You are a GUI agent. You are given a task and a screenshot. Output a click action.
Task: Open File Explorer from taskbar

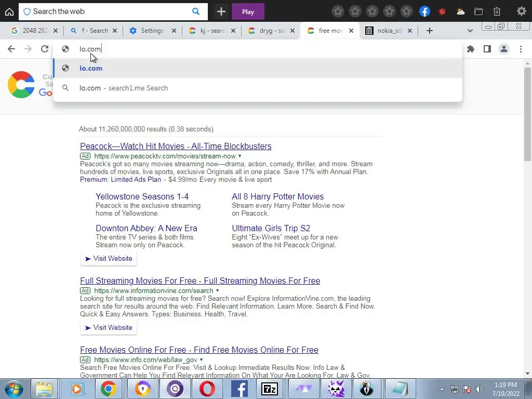(x=44, y=389)
